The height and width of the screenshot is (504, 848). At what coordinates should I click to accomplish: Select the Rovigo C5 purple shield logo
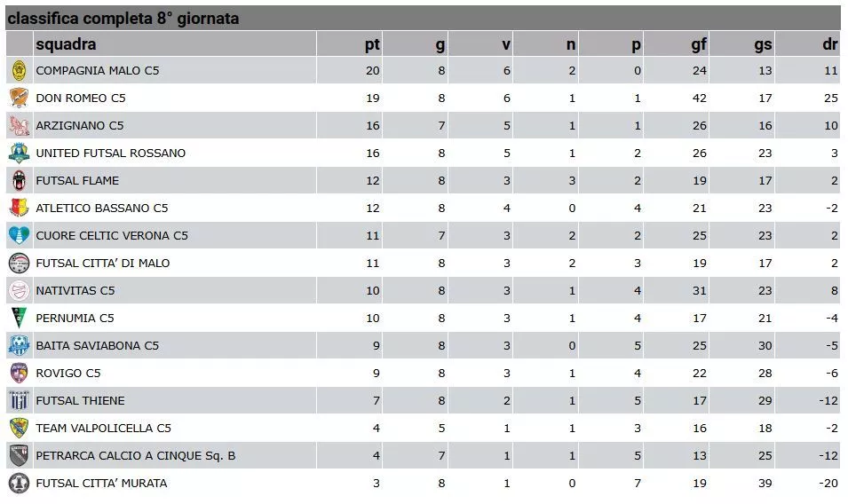pos(19,373)
